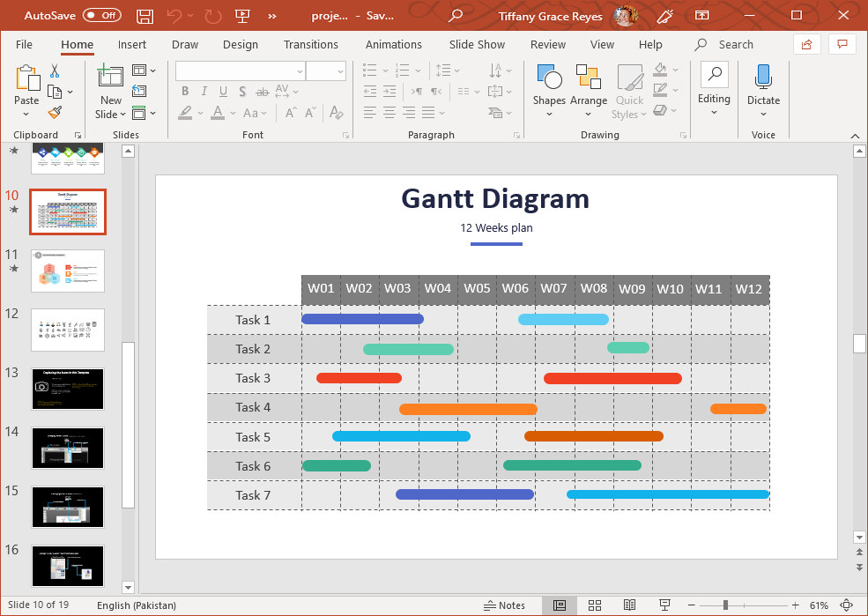Click the Cut scissors icon
Screen dimensions: 868x616
[x=55, y=71]
